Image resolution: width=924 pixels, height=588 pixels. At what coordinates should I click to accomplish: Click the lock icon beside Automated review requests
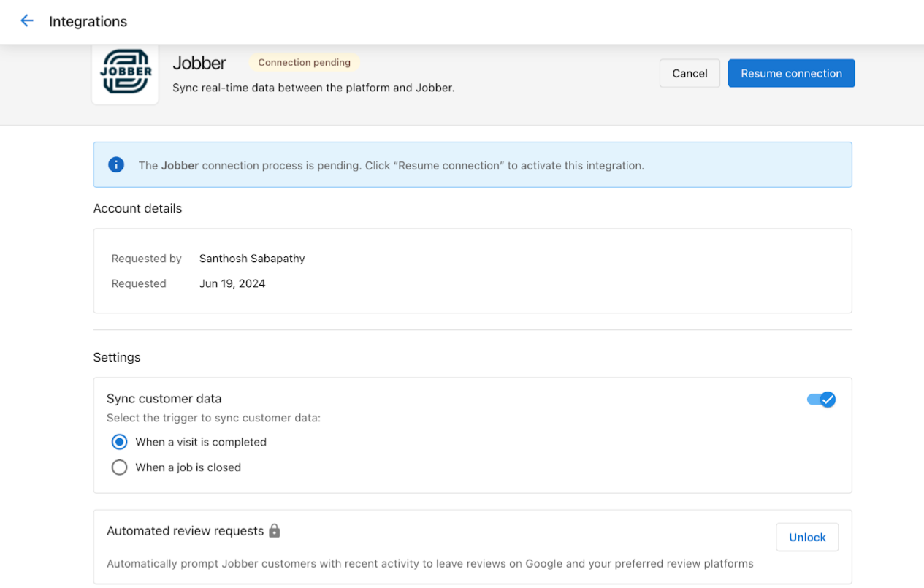[x=275, y=531]
